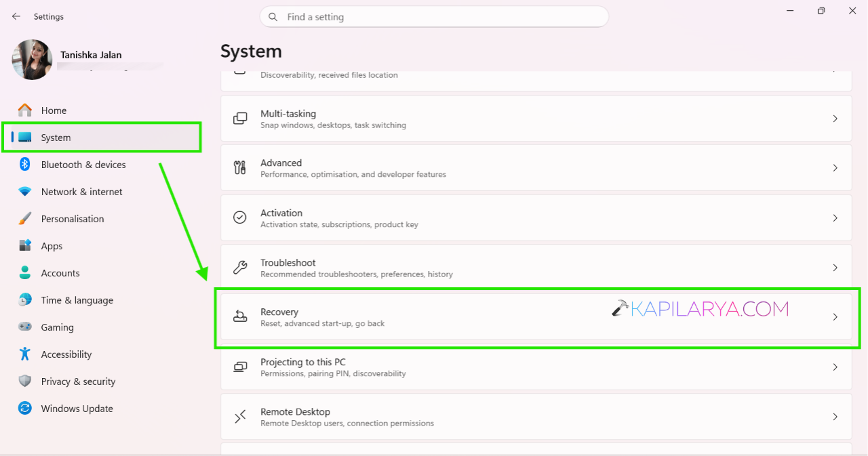Image resolution: width=868 pixels, height=456 pixels.
Task: Click 'Activation state, subscriptions, product key' text
Action: (x=339, y=224)
